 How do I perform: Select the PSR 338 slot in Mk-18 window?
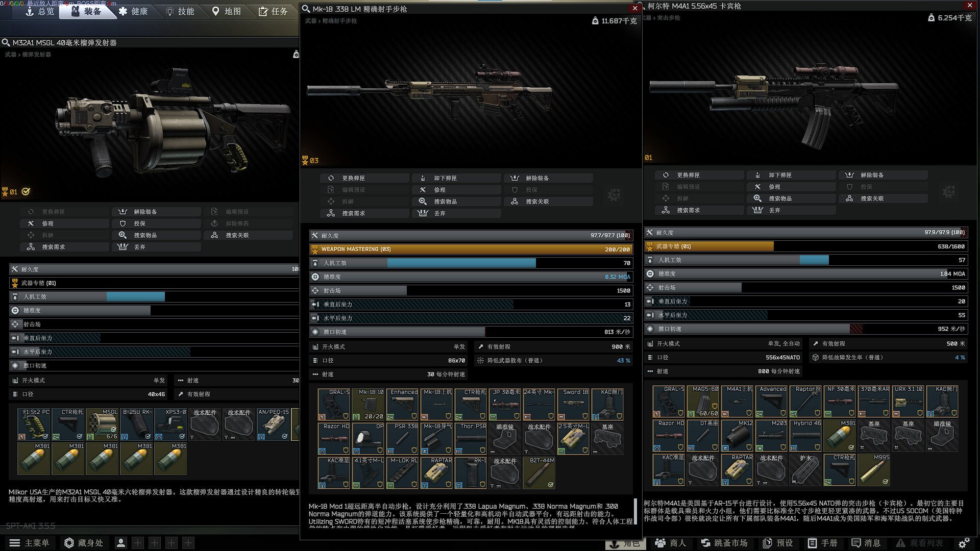click(402, 438)
